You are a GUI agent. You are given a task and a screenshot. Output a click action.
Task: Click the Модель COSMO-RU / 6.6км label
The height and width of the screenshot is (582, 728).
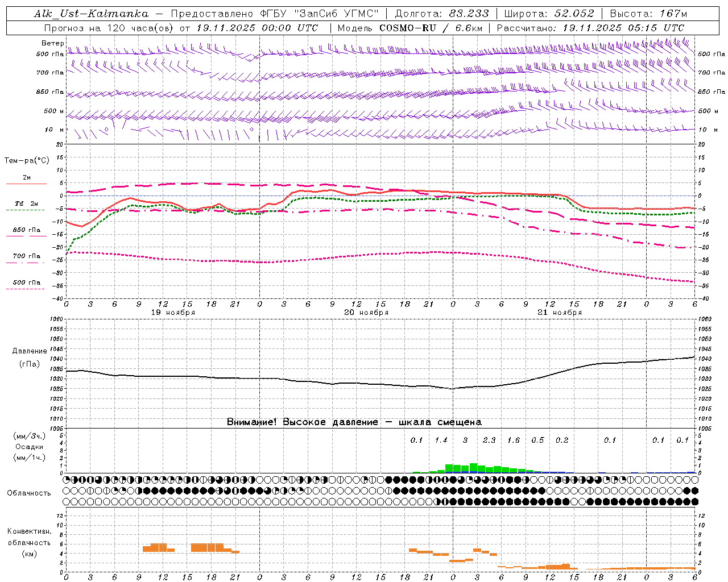pyautogui.click(x=410, y=28)
